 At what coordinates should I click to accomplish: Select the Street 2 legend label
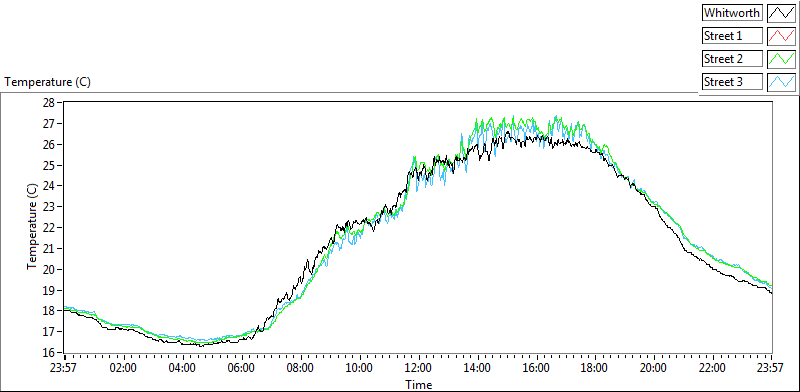[732, 59]
